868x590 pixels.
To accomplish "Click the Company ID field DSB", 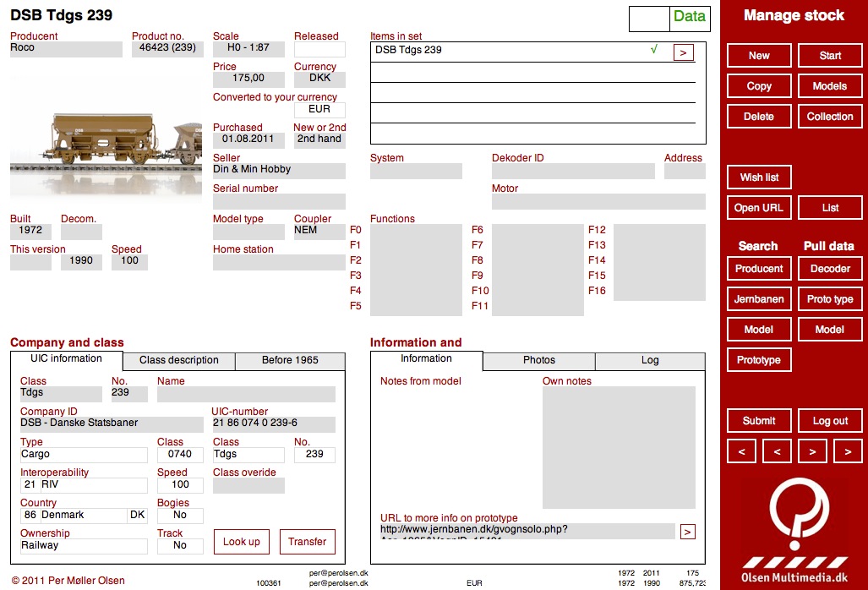I will tap(112, 424).
